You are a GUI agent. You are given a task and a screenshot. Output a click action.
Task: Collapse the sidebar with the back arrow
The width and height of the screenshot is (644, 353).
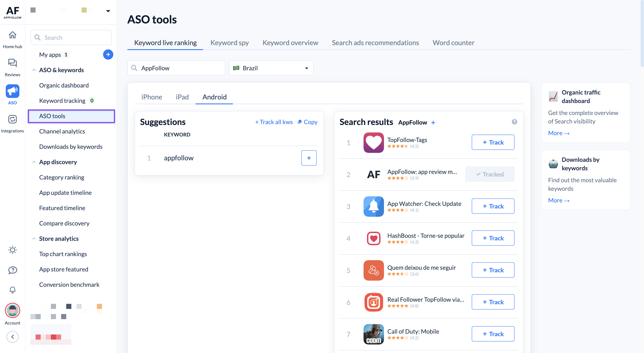coord(12,337)
